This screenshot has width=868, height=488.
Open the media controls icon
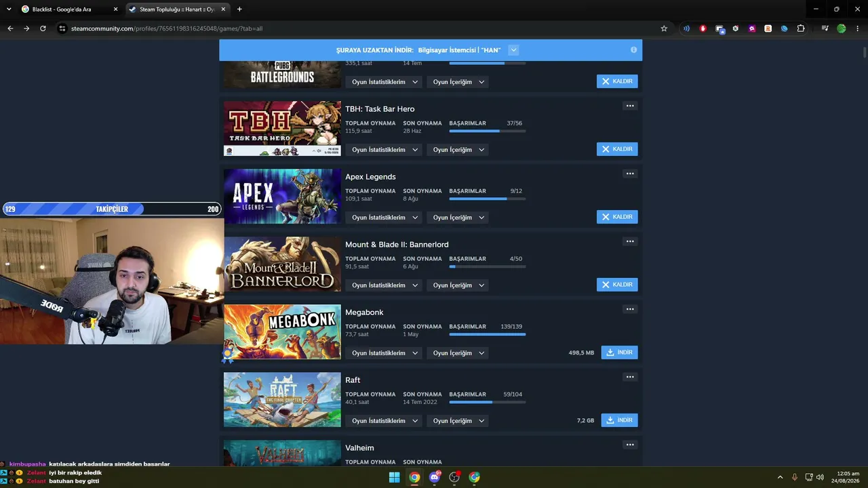[x=825, y=28]
